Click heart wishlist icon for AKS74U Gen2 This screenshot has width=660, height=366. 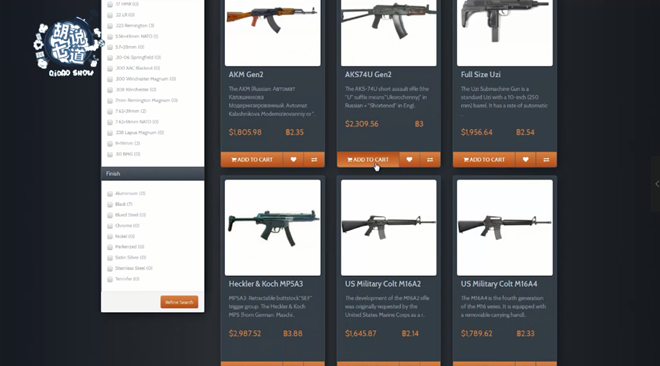pyautogui.click(x=410, y=159)
